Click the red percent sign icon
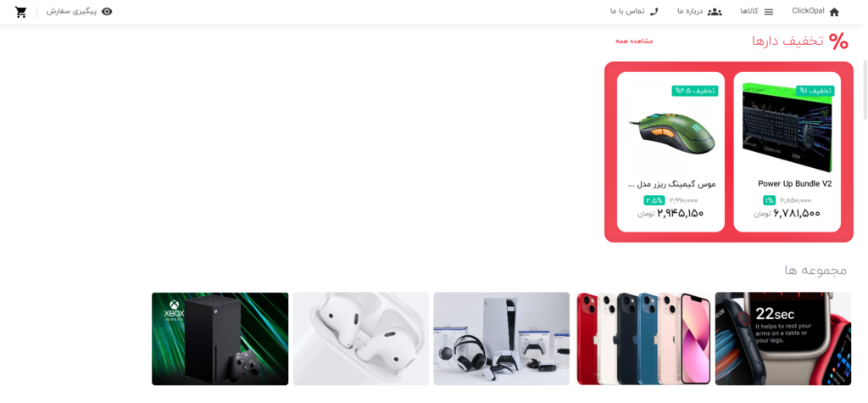The height and width of the screenshot is (403, 868). 838,41
